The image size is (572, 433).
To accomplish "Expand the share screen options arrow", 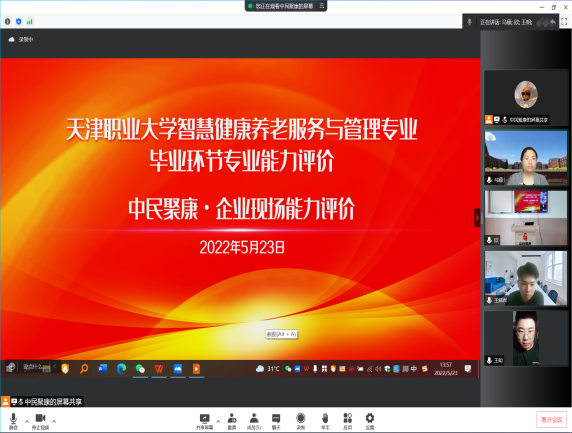I will (218, 421).
